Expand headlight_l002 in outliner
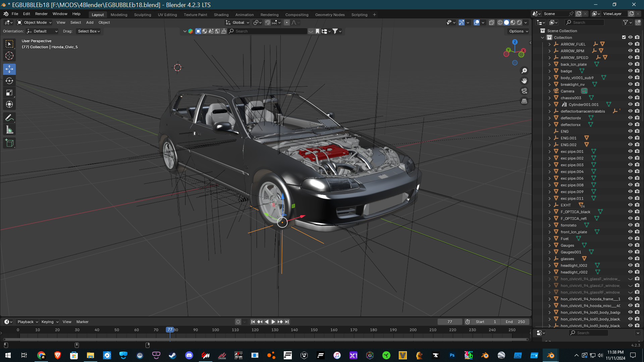This screenshot has height=362, width=644. pos(549,265)
